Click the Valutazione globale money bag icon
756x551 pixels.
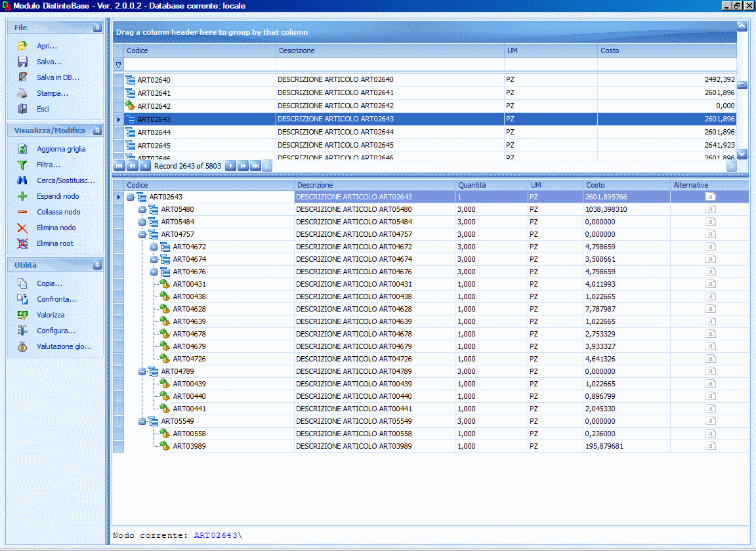coord(22,346)
